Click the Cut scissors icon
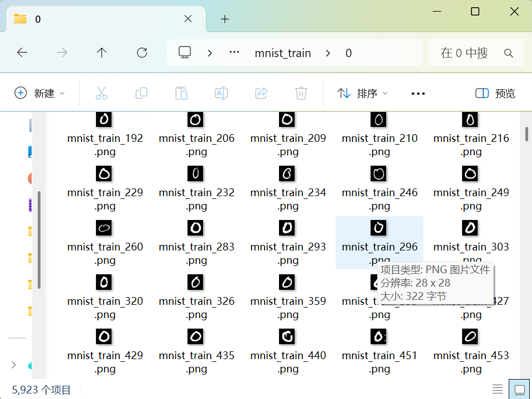532x399 pixels. coord(101,93)
